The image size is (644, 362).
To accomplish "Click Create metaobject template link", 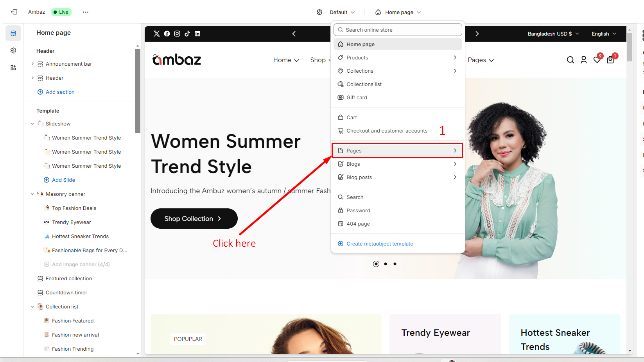I will pos(380,244).
